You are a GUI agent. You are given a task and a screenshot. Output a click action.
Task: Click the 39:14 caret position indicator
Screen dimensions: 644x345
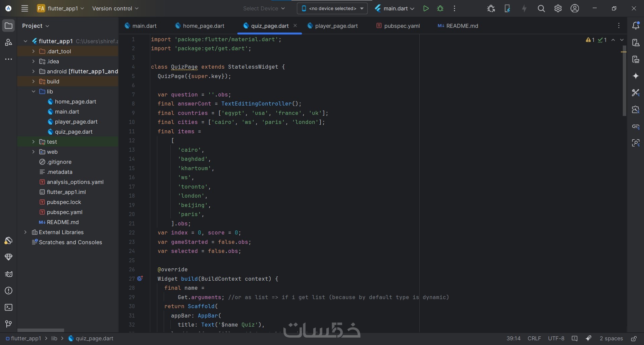coord(513,339)
